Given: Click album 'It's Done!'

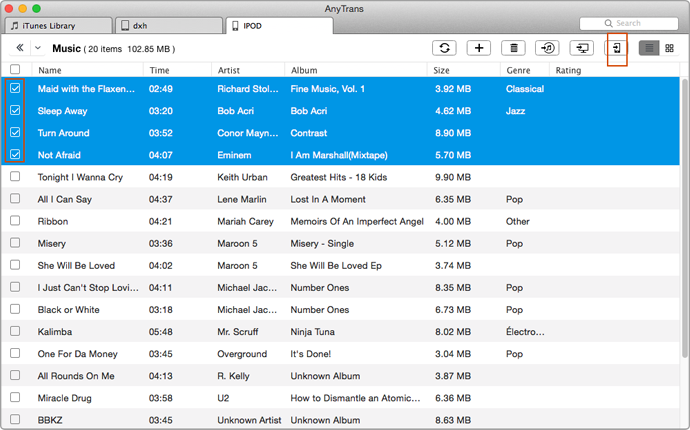Looking at the screenshot, I should 311,354.
